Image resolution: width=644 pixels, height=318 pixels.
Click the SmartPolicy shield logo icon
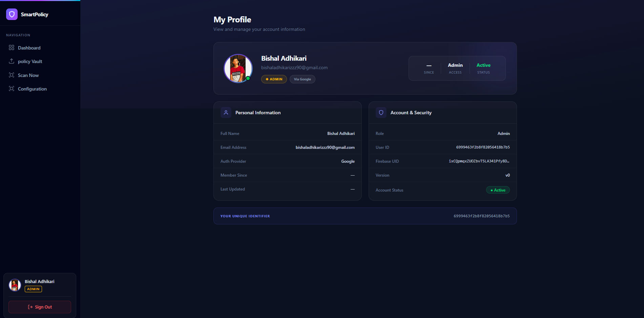(x=12, y=14)
